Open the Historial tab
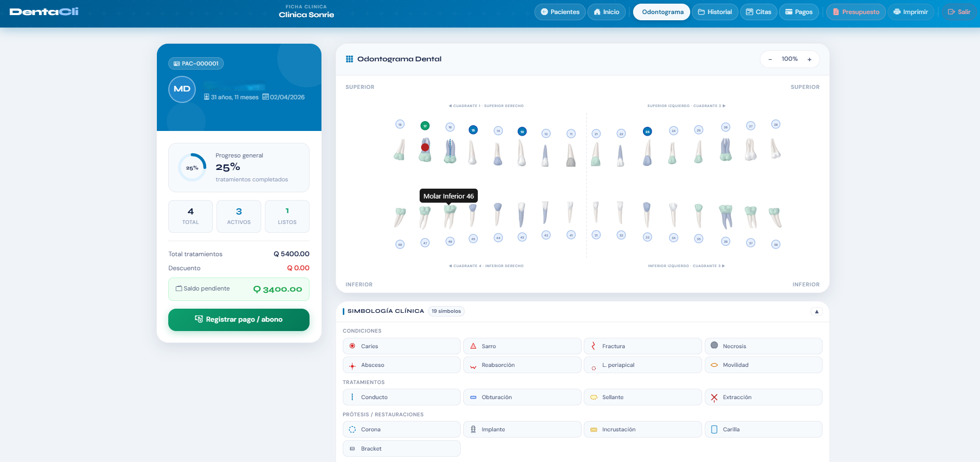980x462 pixels. point(715,12)
